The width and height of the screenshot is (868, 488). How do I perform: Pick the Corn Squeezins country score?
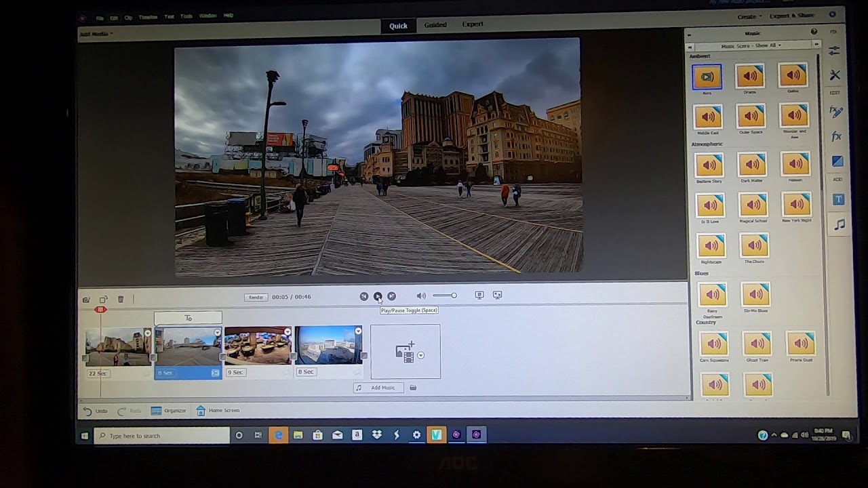pos(713,344)
